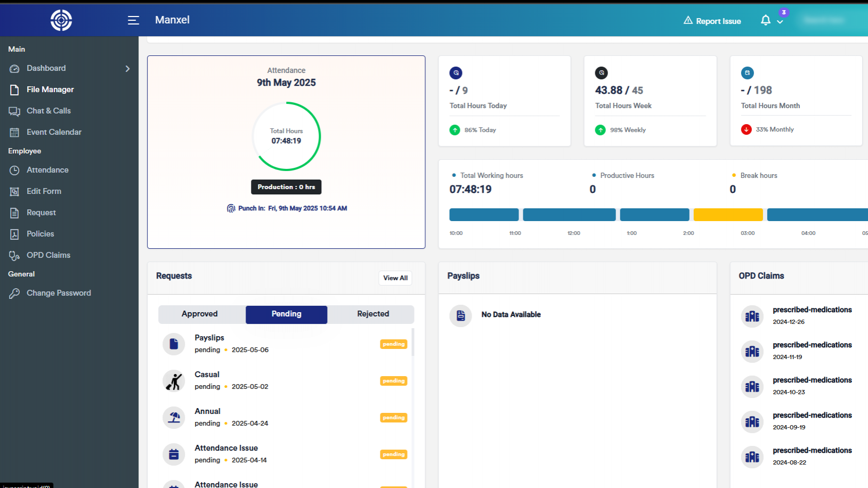Viewport: 868px width, 488px height.
Task: Click the Attendance clock icon
Action: [x=14, y=170]
